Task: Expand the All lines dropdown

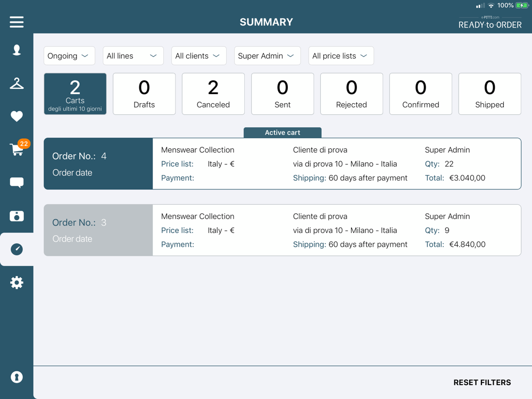Action: [132, 56]
